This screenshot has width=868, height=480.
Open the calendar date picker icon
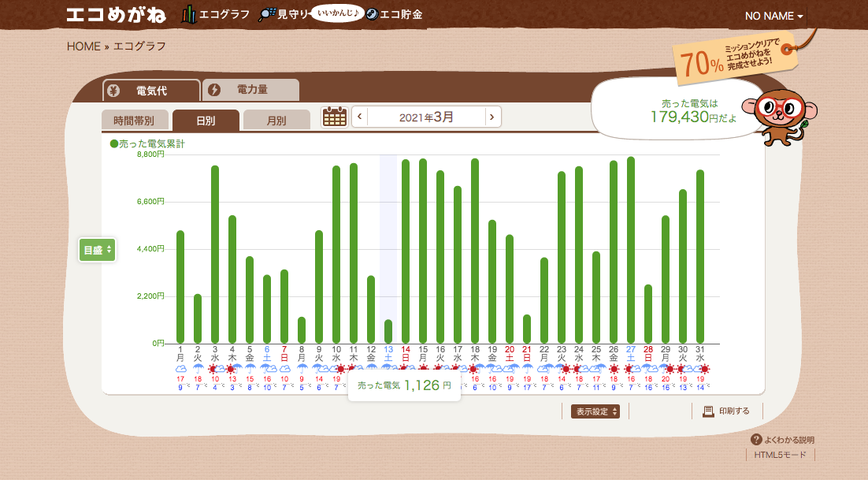335,117
